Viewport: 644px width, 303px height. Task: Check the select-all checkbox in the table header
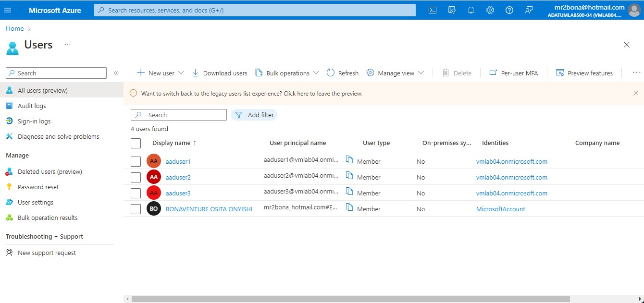(x=136, y=143)
